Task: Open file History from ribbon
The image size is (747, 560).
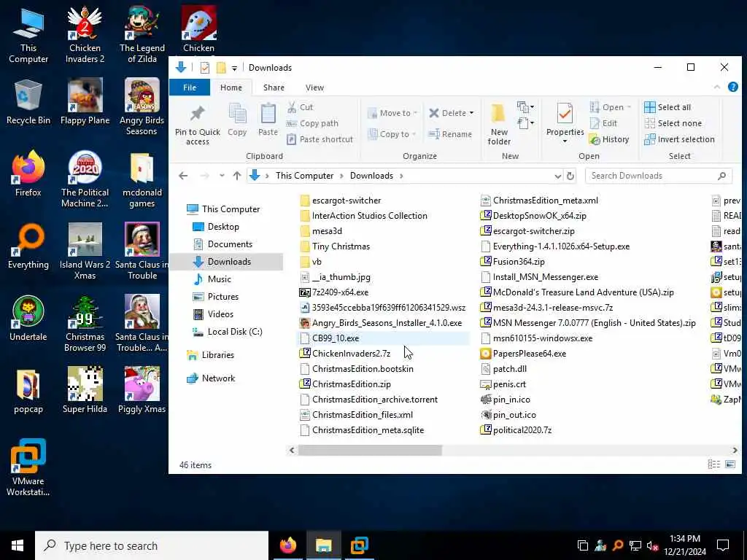Action: point(609,139)
